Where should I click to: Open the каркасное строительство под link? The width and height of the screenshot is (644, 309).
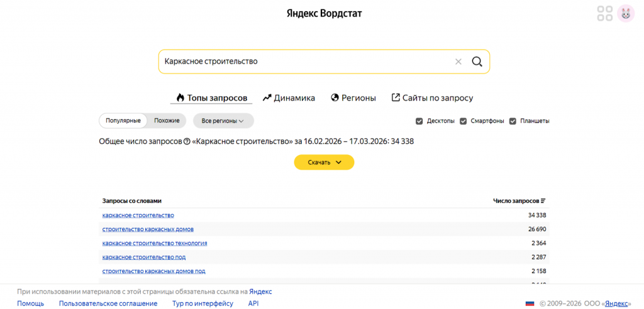point(144,257)
